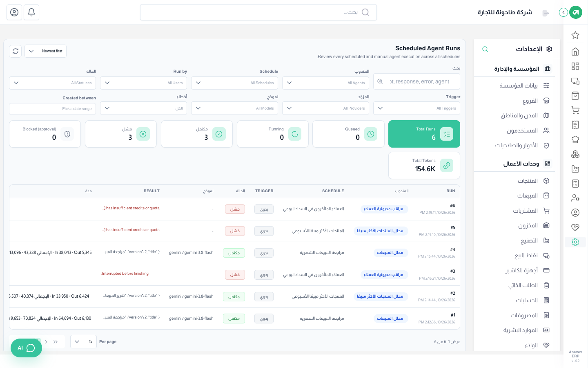Click the Interrupted before finishing result text
This screenshot has height=368, width=588.
click(125, 274)
